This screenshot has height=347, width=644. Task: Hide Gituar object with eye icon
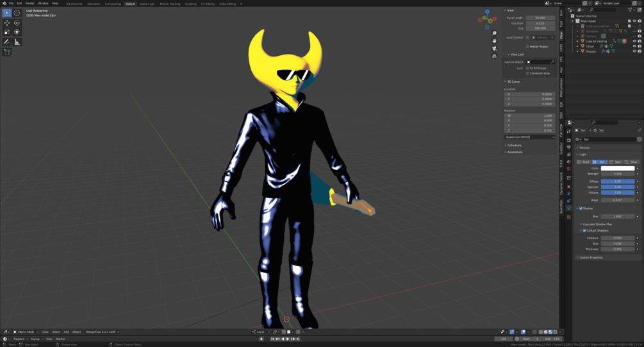634,46
